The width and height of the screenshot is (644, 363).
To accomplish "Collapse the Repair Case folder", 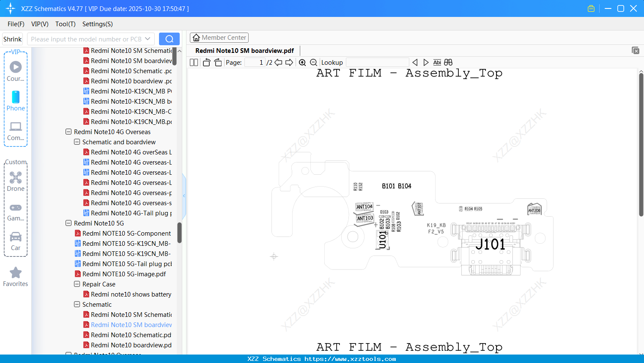I will click(x=77, y=284).
